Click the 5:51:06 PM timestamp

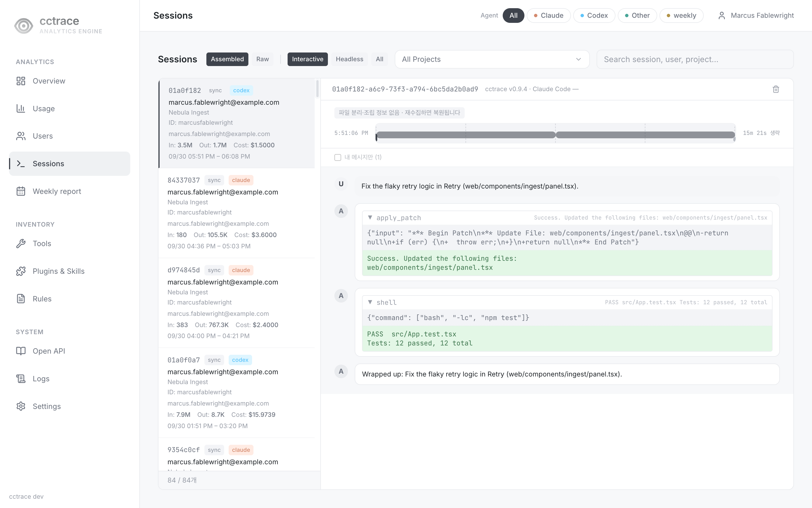pos(351,133)
